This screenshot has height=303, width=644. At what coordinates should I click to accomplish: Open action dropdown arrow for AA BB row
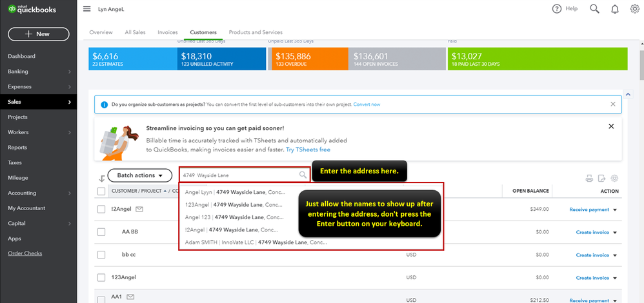tap(615, 232)
